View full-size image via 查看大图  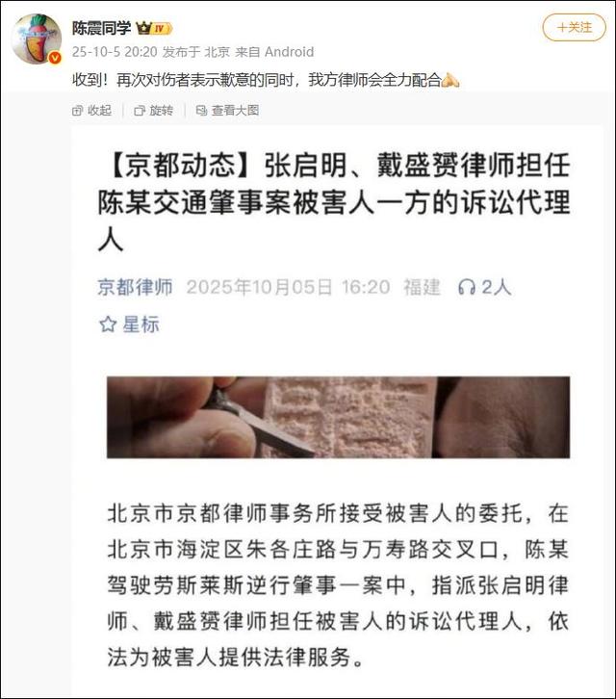228,110
